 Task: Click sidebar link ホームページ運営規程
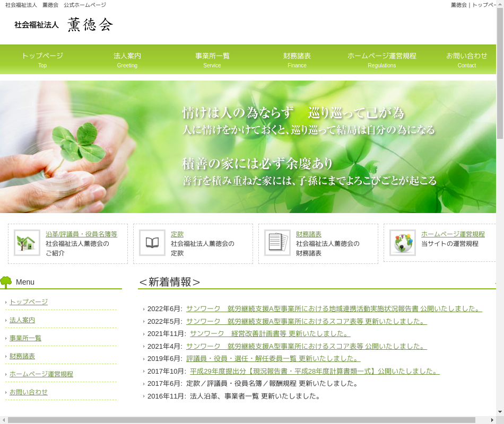pyautogui.click(x=41, y=374)
